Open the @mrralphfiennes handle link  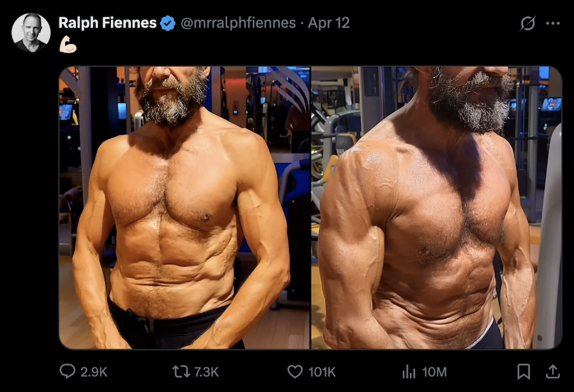pyautogui.click(x=238, y=23)
